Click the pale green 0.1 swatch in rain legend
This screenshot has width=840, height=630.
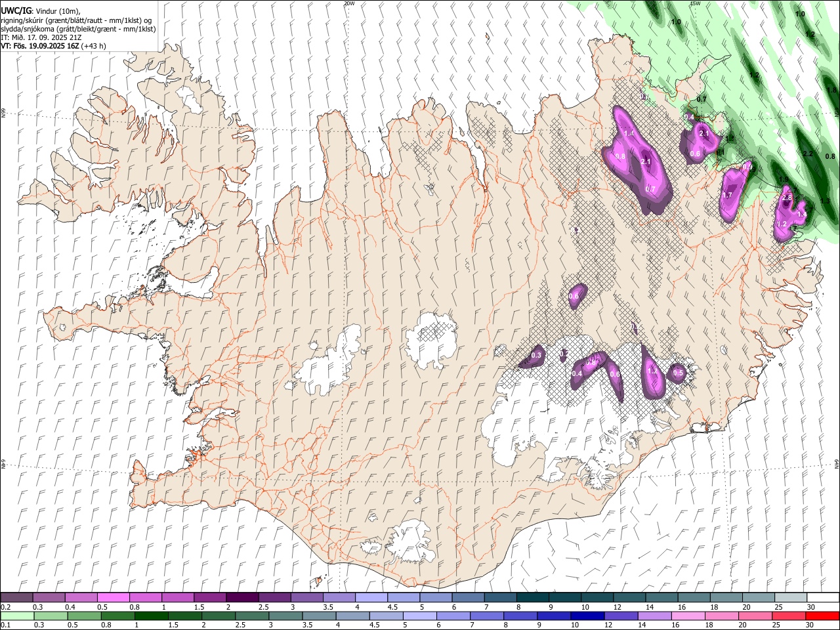pos(17,616)
